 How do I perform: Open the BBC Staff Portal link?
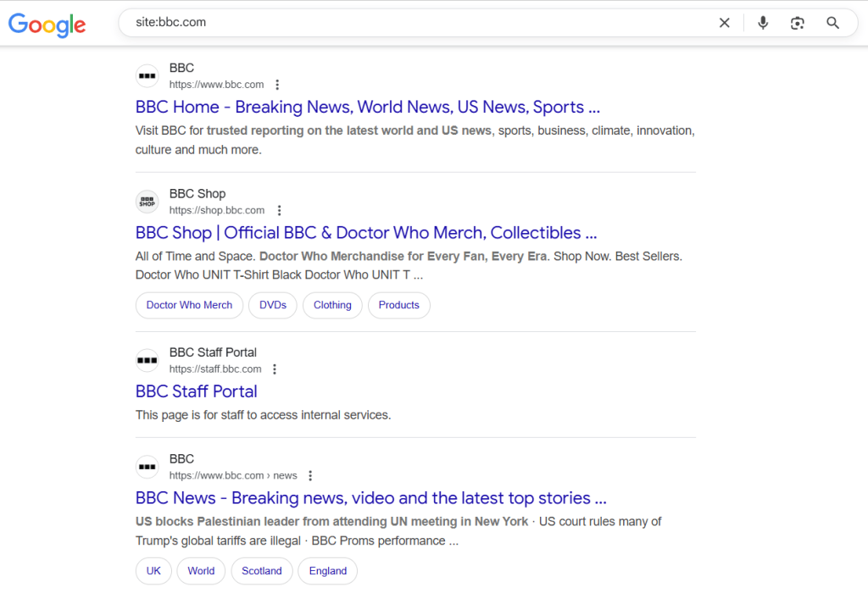[x=196, y=391]
